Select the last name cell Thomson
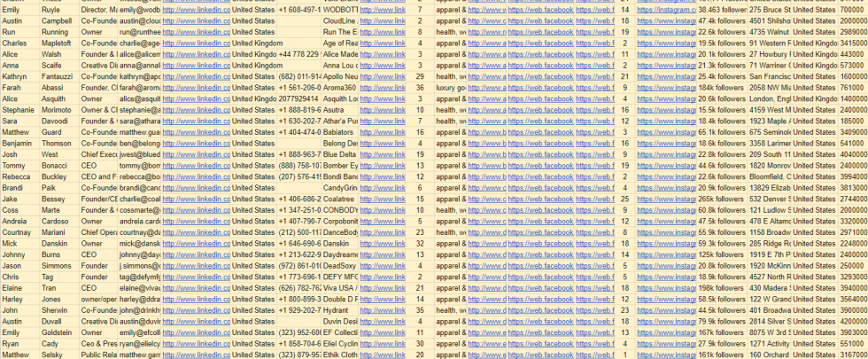Image resolution: width=868 pixels, height=359 pixels. (x=59, y=143)
